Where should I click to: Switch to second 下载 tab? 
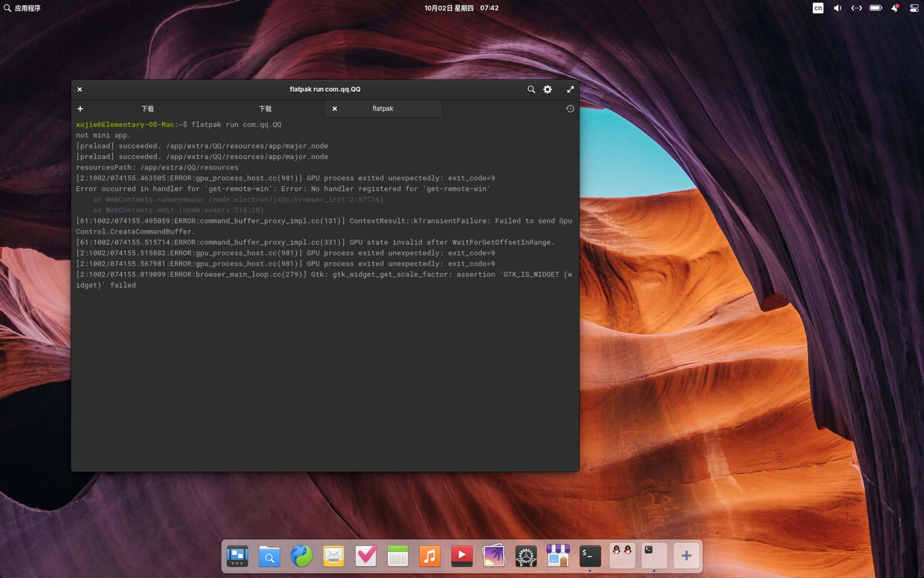point(265,109)
